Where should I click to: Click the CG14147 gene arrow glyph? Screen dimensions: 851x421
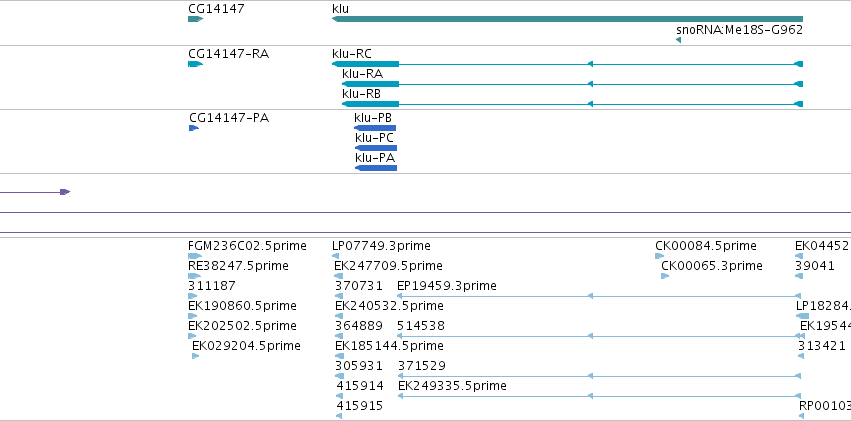pyautogui.click(x=195, y=19)
